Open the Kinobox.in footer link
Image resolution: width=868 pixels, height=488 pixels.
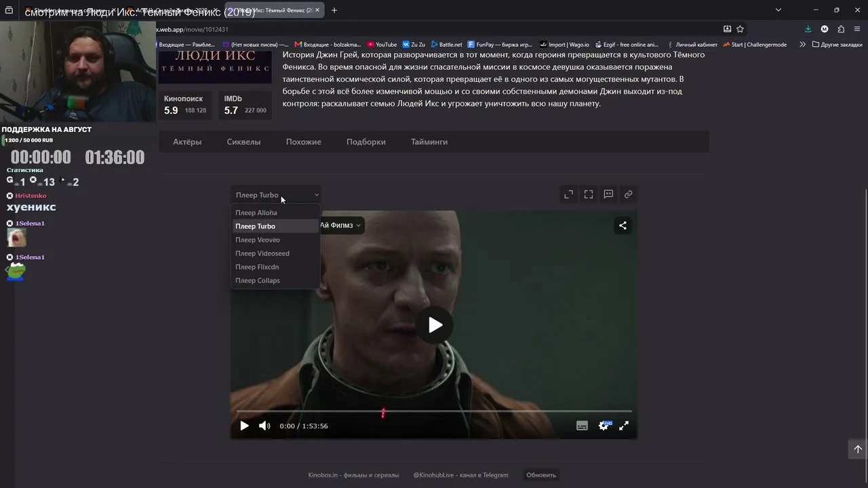coord(354,475)
